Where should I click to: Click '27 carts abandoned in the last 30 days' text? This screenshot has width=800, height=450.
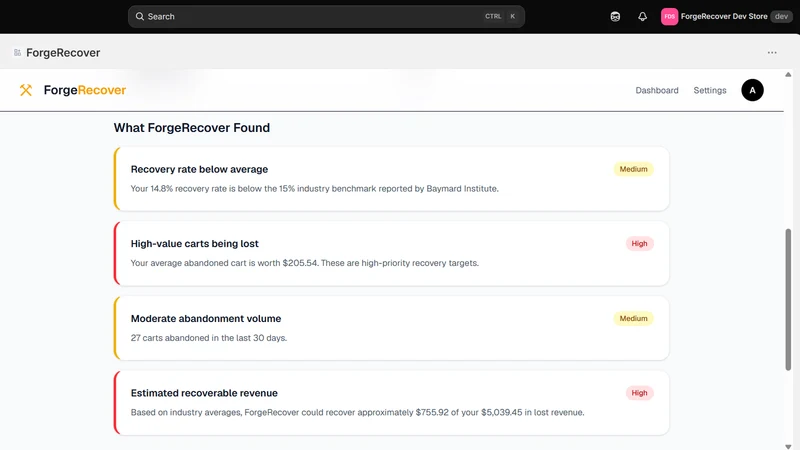point(209,338)
